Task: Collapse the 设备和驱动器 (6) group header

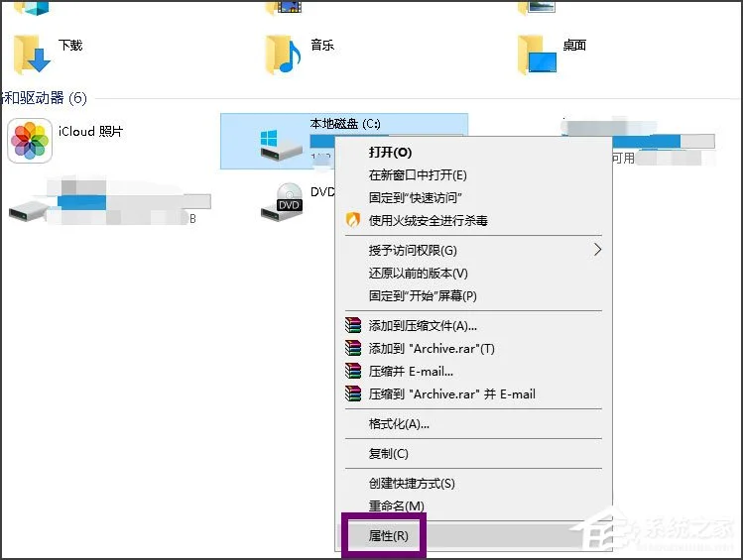Action: (x=44, y=98)
